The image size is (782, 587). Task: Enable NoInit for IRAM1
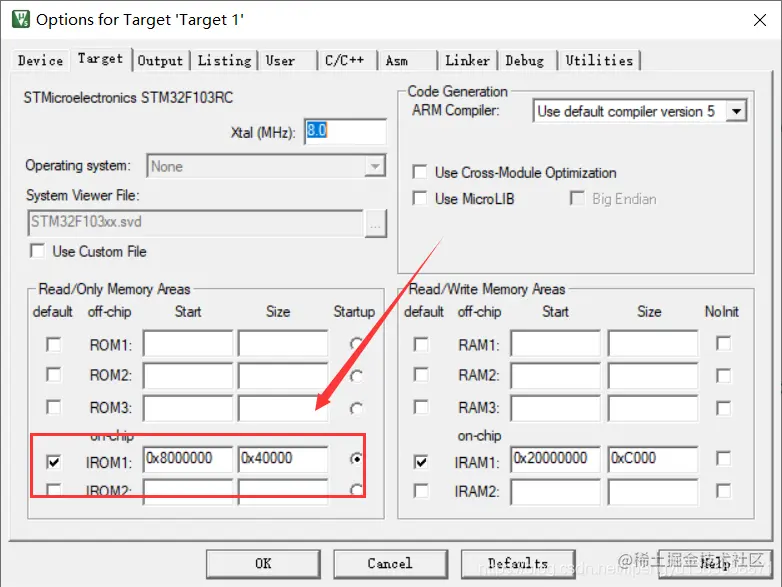[x=723, y=458]
